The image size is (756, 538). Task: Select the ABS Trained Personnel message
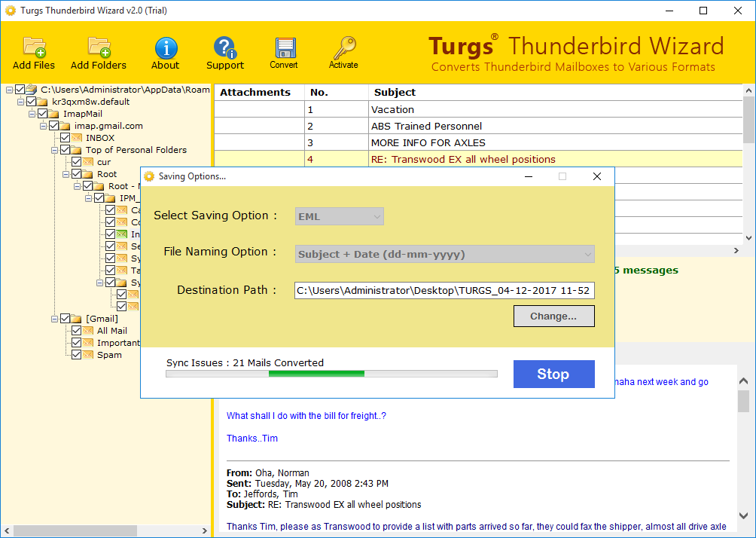tap(478, 127)
